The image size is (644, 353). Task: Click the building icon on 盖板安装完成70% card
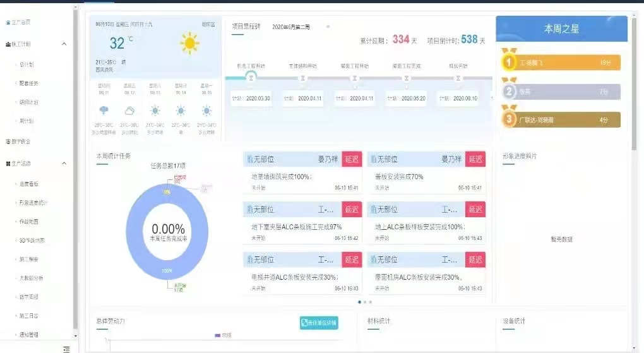[x=373, y=159]
